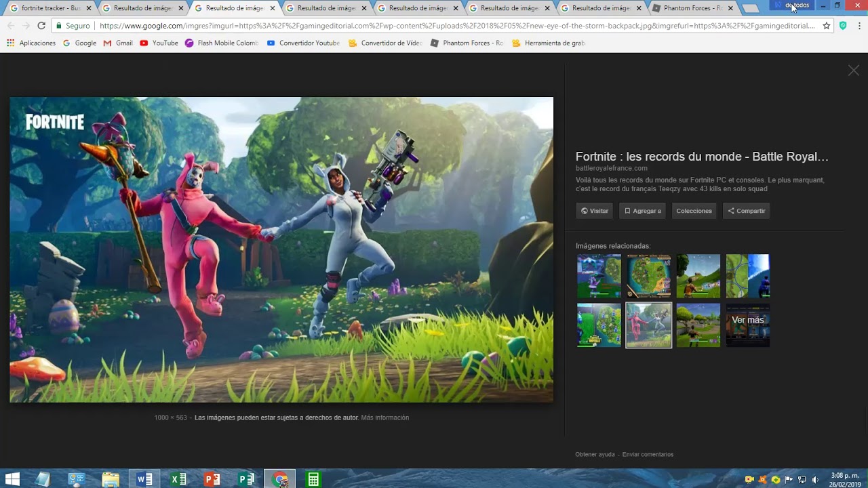Click the Visitar button

594,211
